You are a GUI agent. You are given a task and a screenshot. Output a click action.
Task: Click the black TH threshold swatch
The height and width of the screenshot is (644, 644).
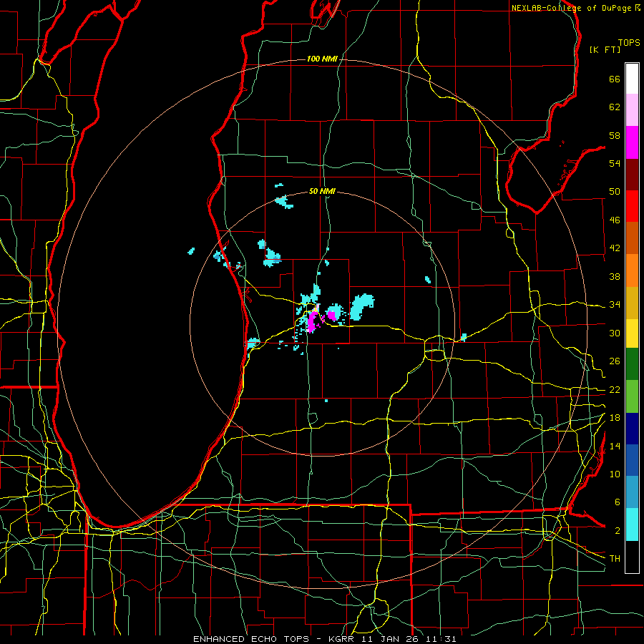point(632,557)
